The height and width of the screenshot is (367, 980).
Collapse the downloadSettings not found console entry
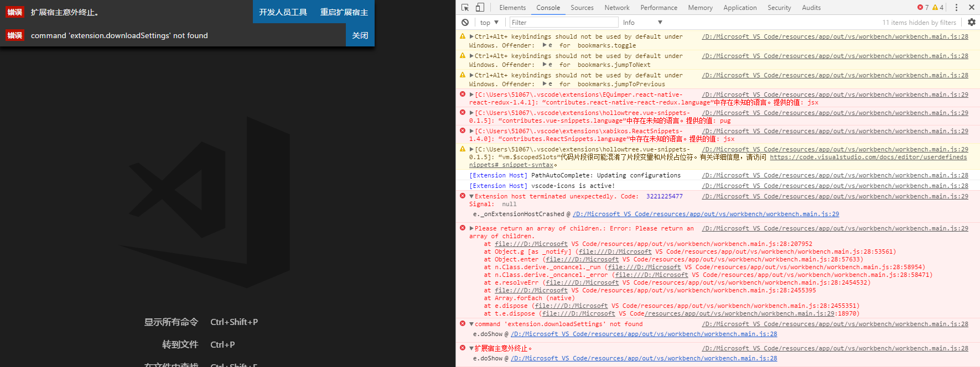click(x=471, y=324)
